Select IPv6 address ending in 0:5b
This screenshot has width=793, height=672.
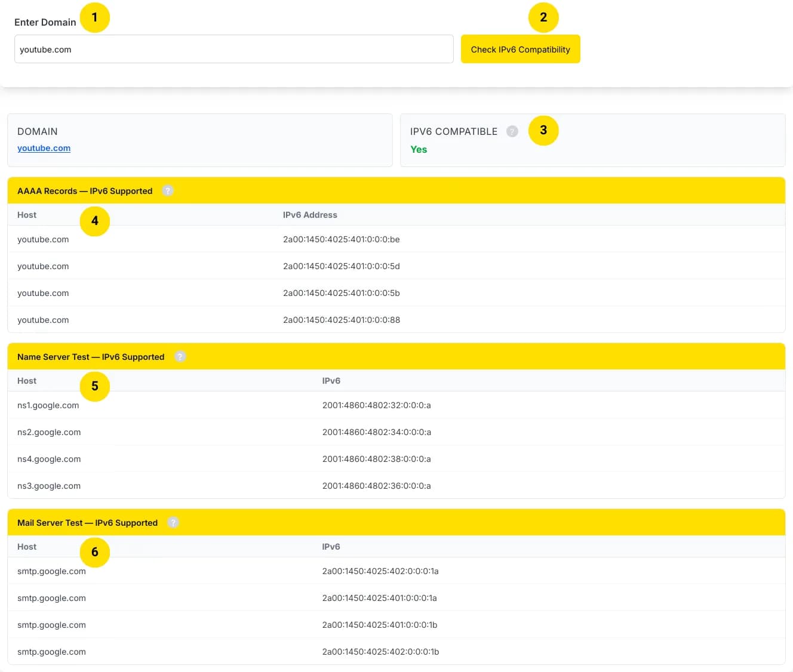[341, 293]
